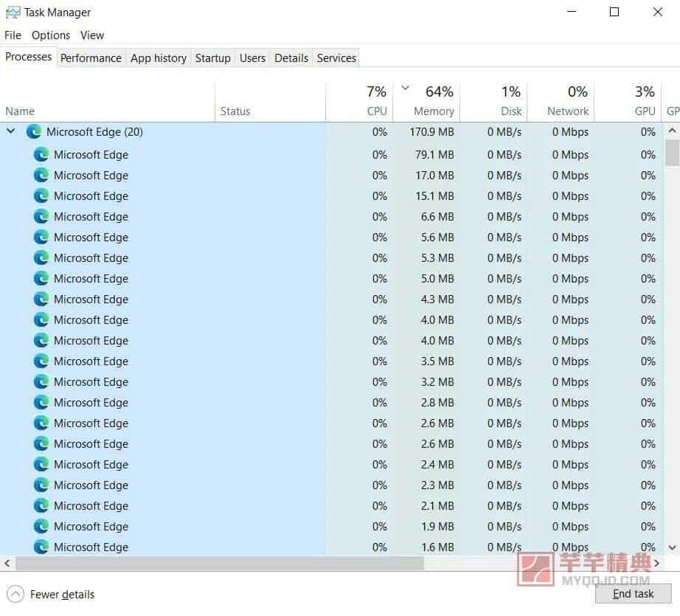Click Edge icon in the 5.3 MB row

(41, 257)
